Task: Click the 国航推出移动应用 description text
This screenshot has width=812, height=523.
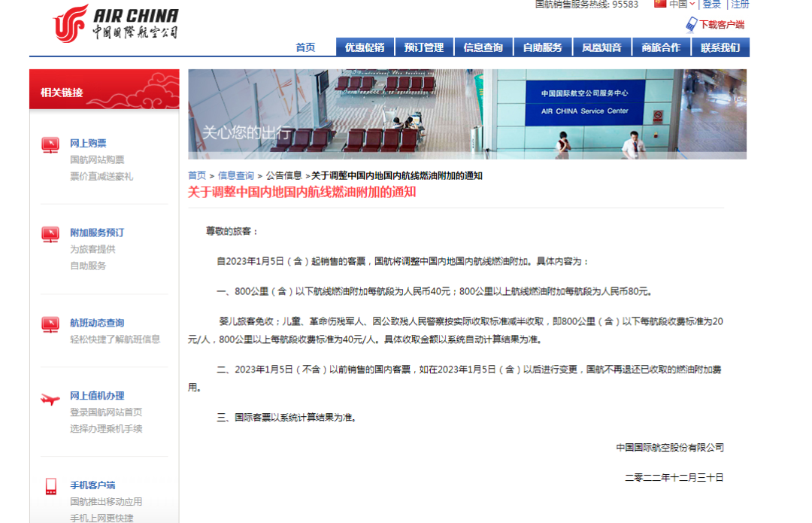Action: (106, 502)
